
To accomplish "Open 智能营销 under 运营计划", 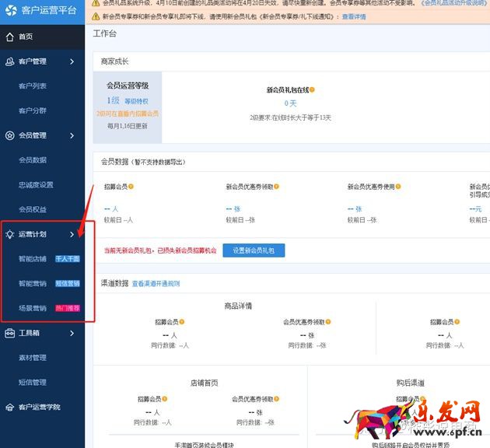I will point(33,283).
